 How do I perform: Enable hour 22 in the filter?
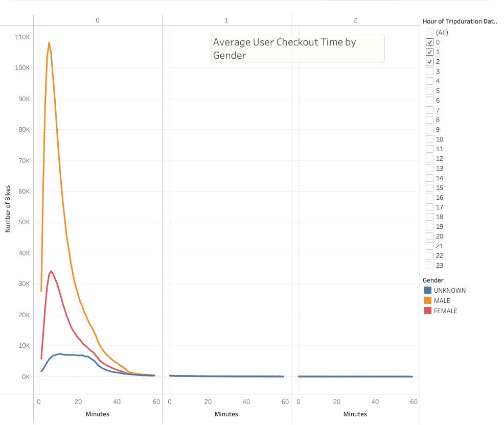pos(429,256)
